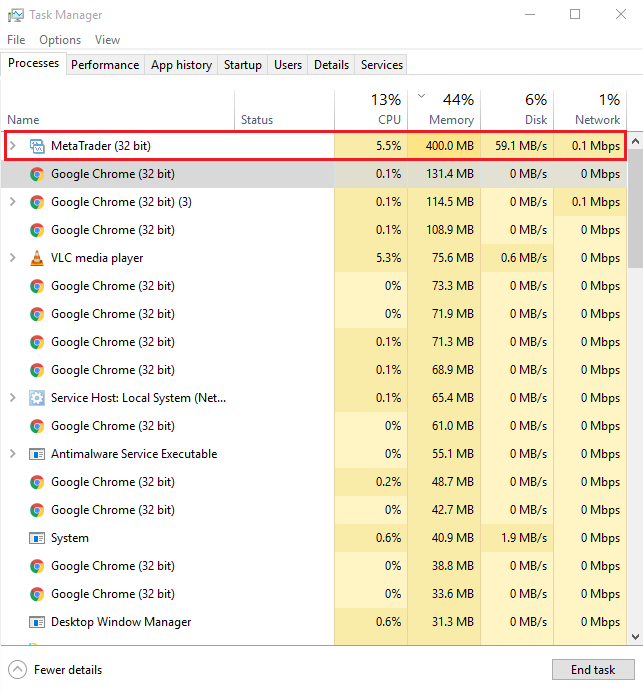This screenshot has height=693, width=643.
Task: Click Chrome icon in the 42.7 MB row
Action: pyautogui.click(x=37, y=510)
